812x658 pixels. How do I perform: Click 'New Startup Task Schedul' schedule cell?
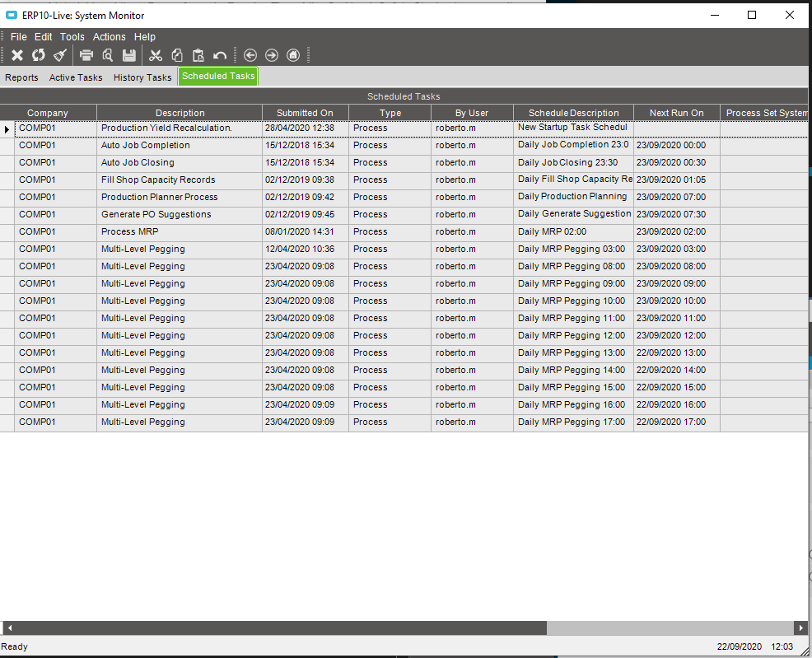click(x=573, y=128)
